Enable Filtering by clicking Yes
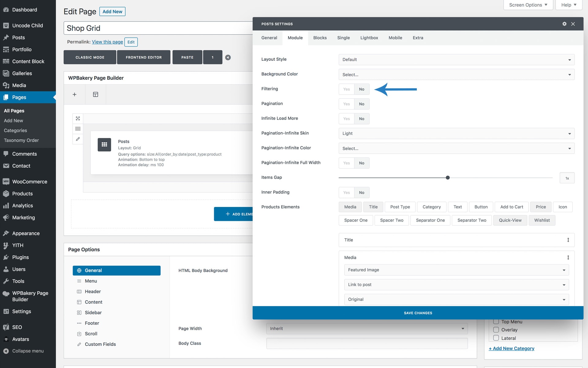Viewport: 588px width, 368px height. coord(346,89)
